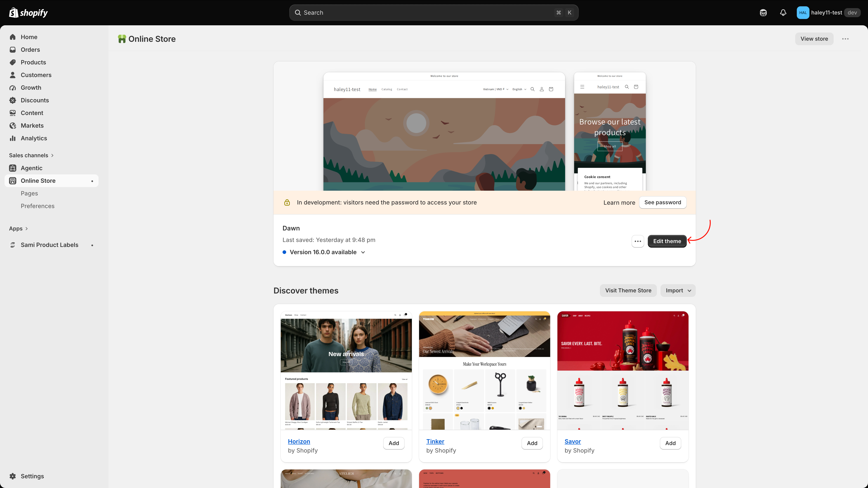Click the Dawn desktop preview thumbnail
Screen dimensions: 868x488
click(444, 131)
